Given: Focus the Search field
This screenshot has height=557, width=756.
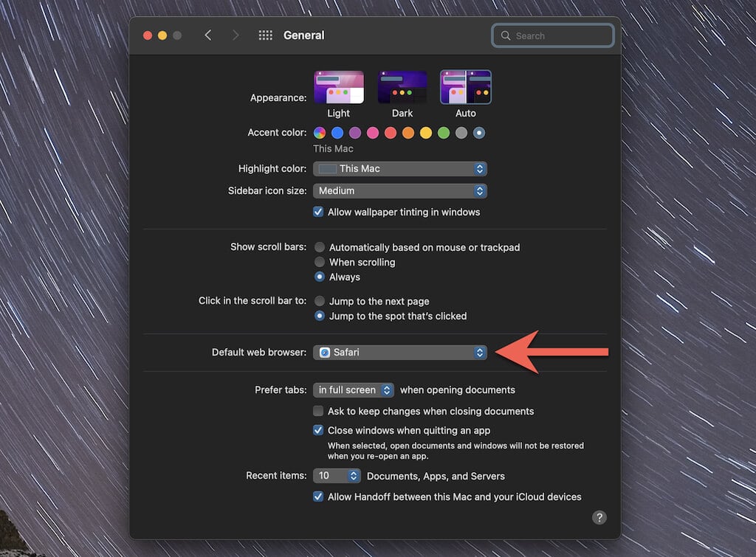Looking at the screenshot, I should coord(552,35).
